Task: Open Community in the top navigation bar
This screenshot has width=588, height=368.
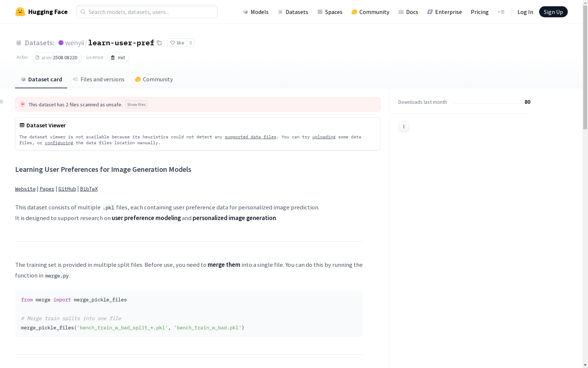Action: (x=370, y=12)
